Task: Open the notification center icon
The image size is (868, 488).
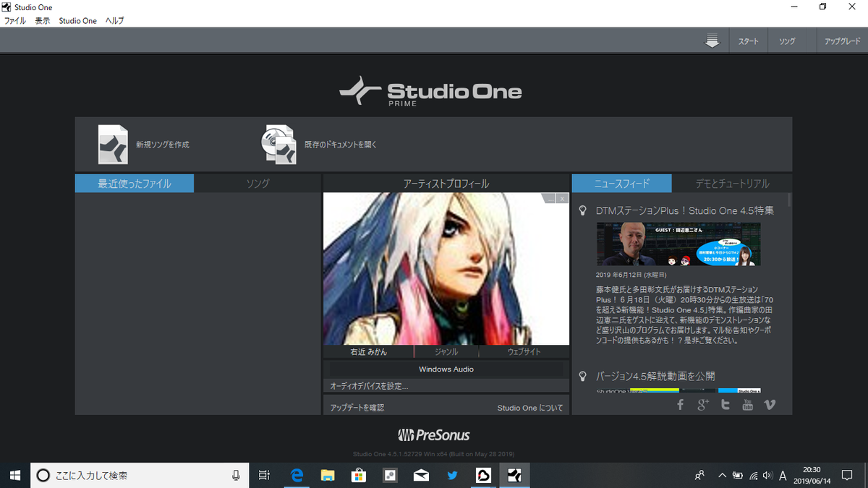Action: coord(848,475)
